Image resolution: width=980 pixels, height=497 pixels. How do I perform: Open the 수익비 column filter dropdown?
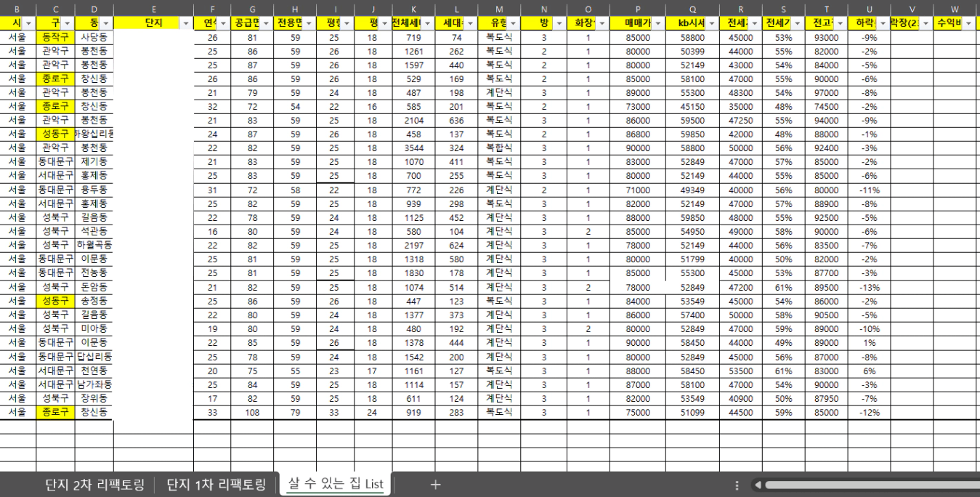point(969,23)
